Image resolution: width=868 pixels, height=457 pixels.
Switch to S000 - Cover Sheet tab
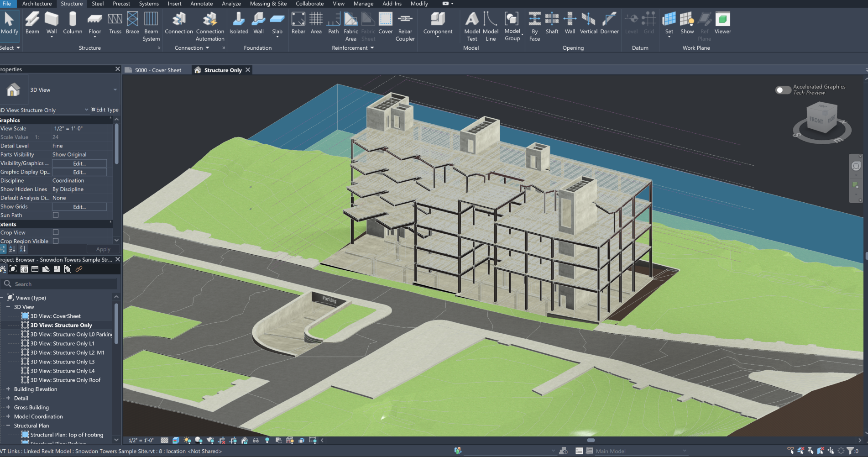[158, 70]
